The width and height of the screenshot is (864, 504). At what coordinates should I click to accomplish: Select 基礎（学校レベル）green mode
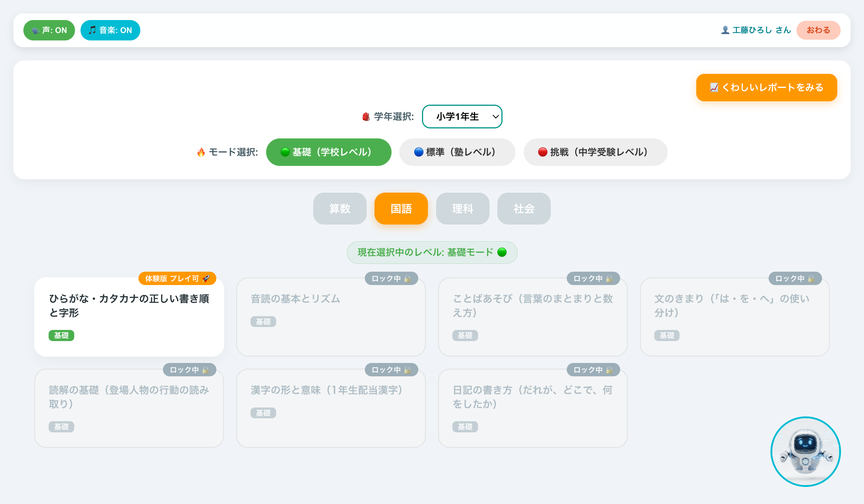(x=329, y=152)
